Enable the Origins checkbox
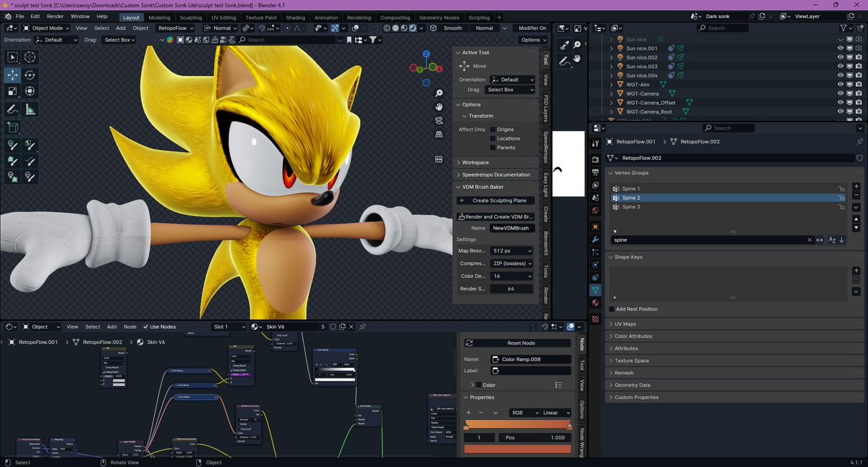The width and height of the screenshot is (868, 467). coord(493,130)
